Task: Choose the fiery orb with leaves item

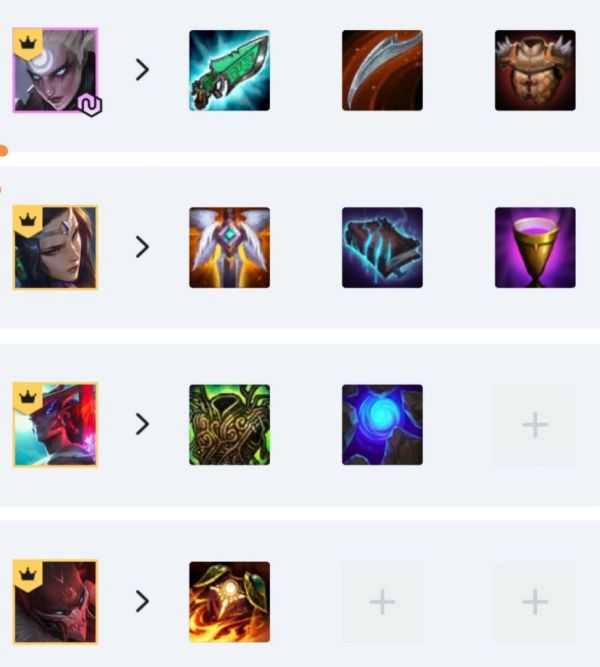Action: point(229,602)
